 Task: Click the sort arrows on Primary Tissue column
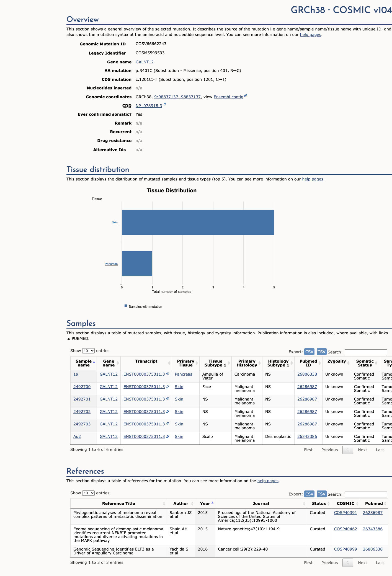tap(197, 363)
